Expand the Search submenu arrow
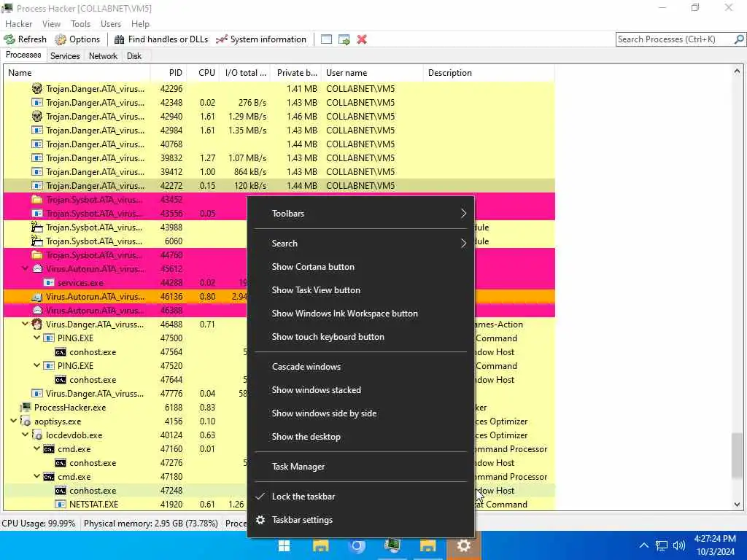This screenshot has height=560, width=747. (x=463, y=244)
